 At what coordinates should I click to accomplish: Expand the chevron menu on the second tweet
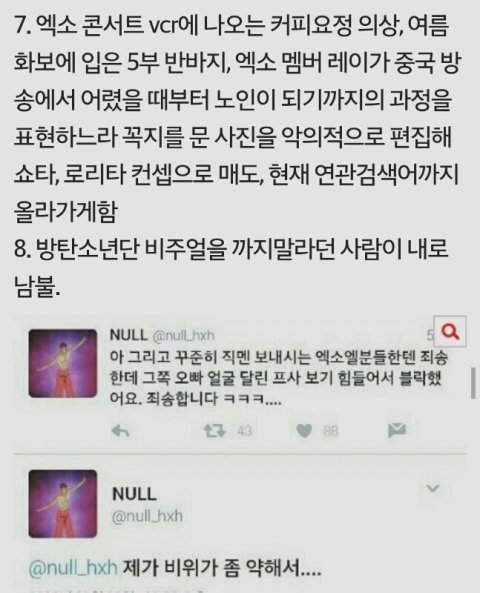[432, 488]
